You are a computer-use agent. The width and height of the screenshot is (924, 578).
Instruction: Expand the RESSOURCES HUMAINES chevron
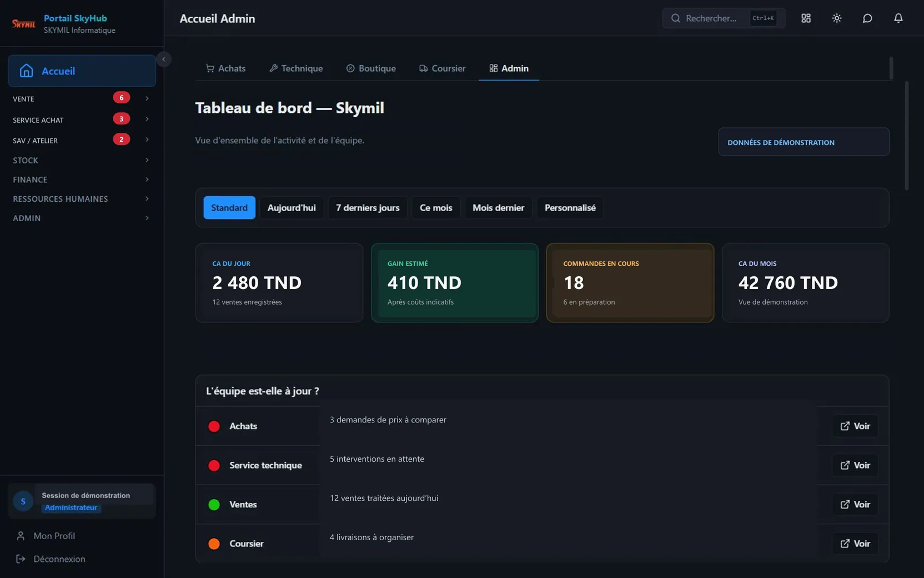pos(147,199)
